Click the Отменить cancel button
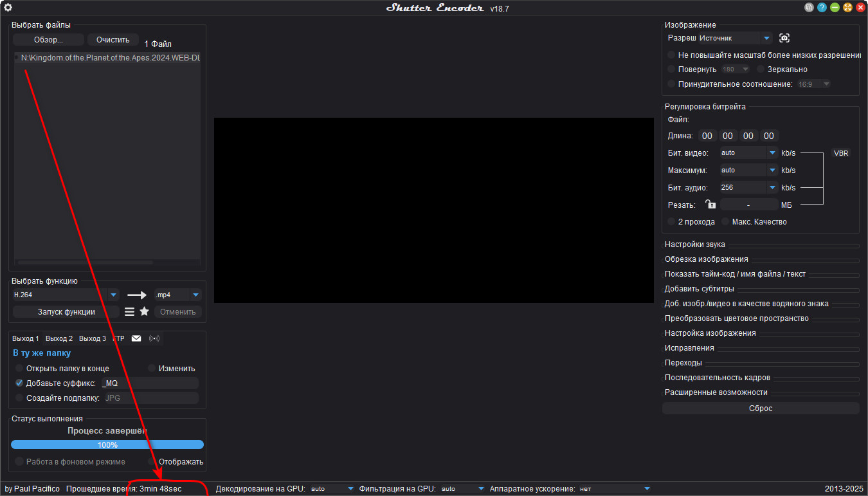The width and height of the screenshot is (868, 496). (177, 312)
